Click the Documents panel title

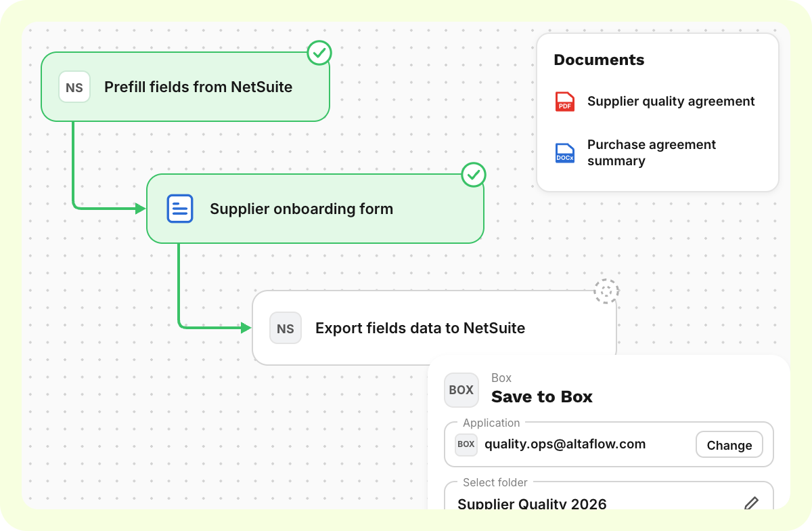point(599,60)
